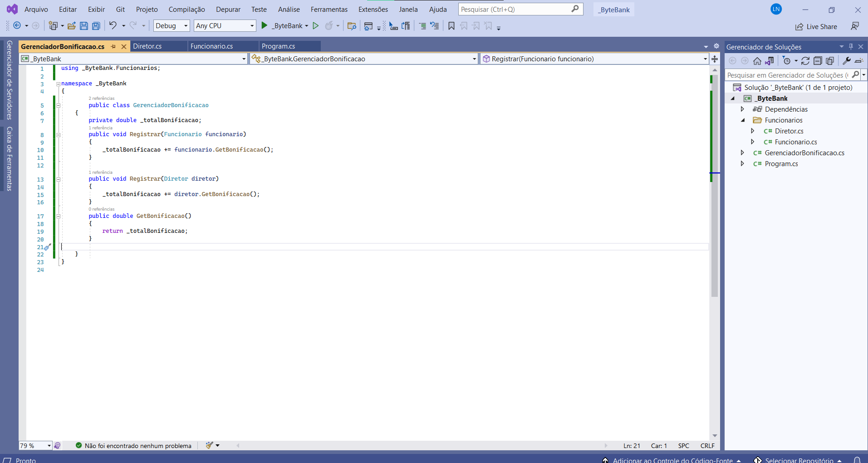Click the Uncomment selected lines icon
This screenshot has width=868, height=463.
click(435, 26)
